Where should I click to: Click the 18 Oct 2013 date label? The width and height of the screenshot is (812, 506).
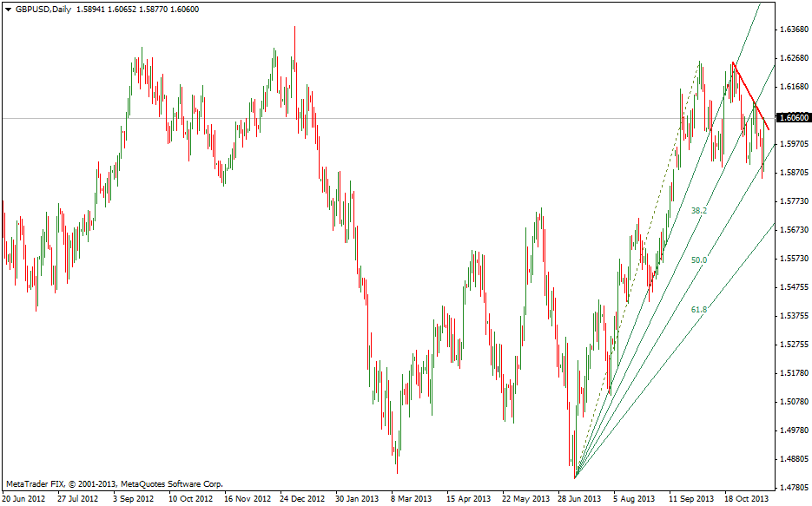(x=747, y=499)
